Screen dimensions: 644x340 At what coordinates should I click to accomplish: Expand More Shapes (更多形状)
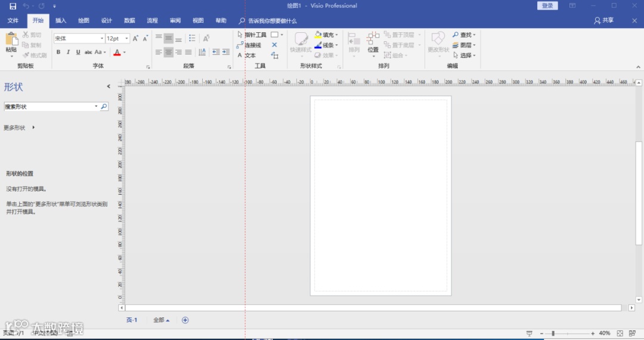coord(19,128)
